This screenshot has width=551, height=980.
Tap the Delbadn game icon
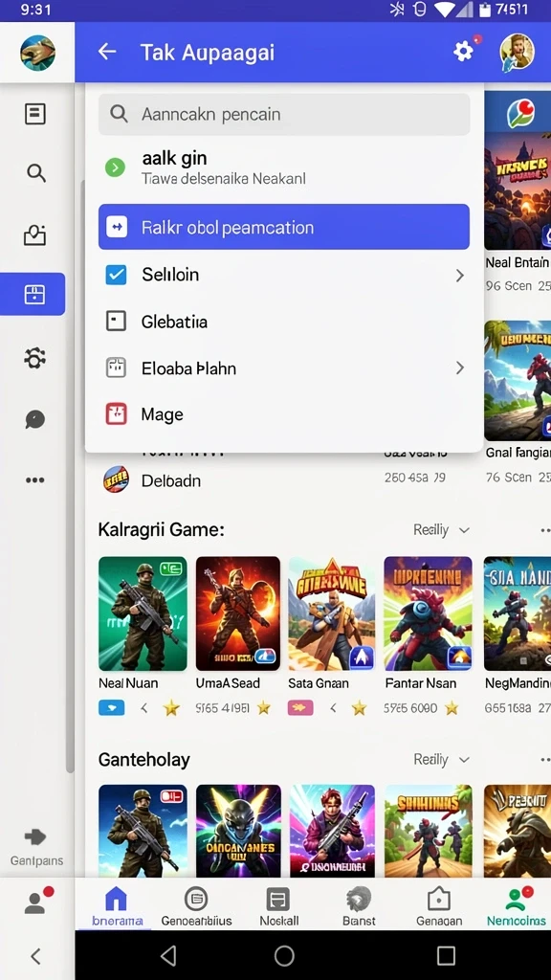(116, 480)
